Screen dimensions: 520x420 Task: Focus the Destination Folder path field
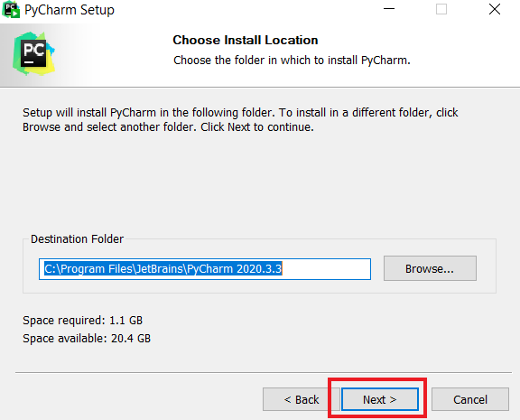[x=205, y=269]
